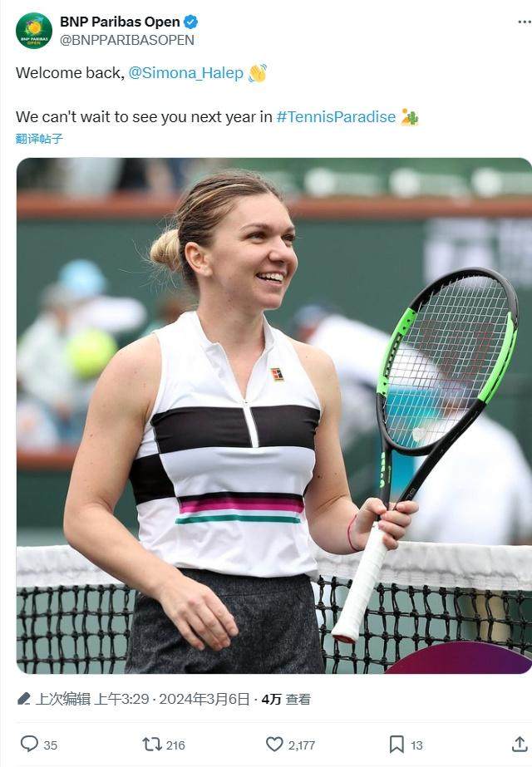Open the @Simona_Halep mention link
The image size is (532, 767).
point(185,73)
